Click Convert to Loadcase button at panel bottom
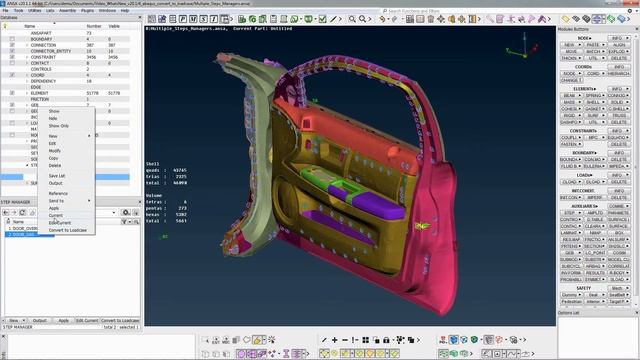Viewport: 640px width, 360px height. pos(120,320)
